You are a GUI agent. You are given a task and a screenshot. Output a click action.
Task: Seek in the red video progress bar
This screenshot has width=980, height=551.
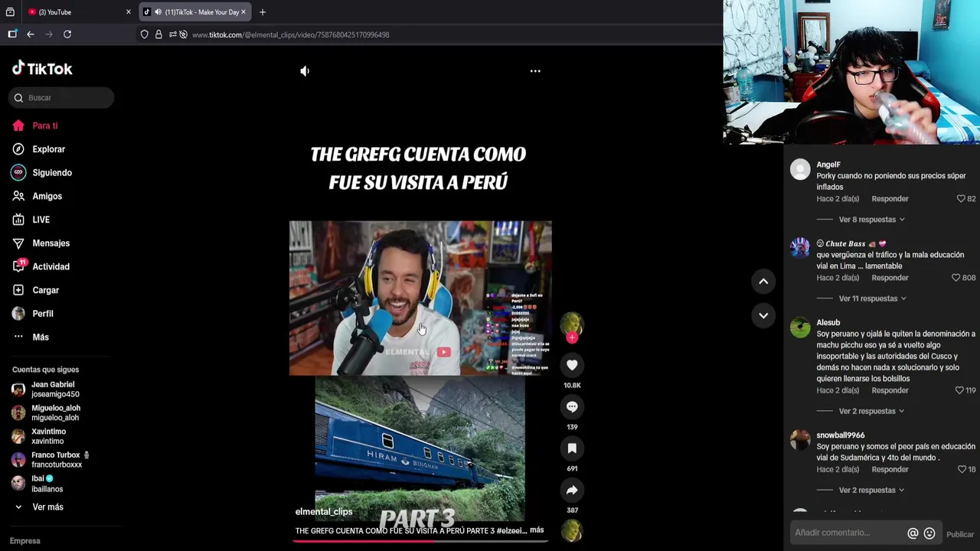[x=420, y=541]
